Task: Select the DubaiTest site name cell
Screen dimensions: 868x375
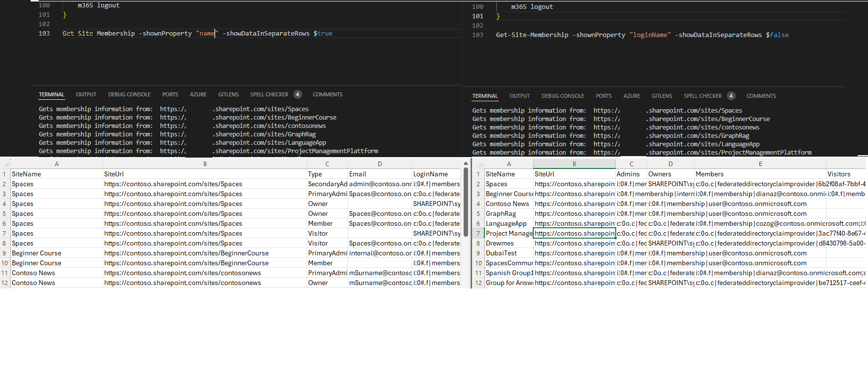Action: click(x=509, y=253)
